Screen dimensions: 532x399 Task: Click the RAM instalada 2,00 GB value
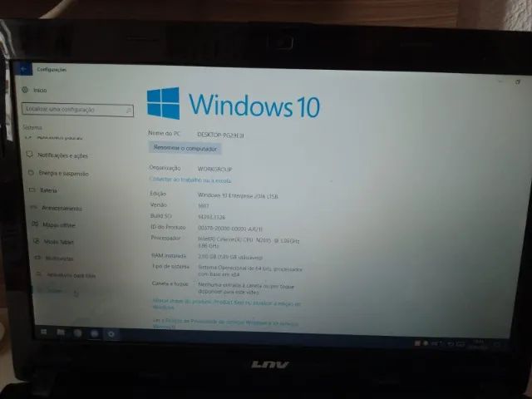230,257
